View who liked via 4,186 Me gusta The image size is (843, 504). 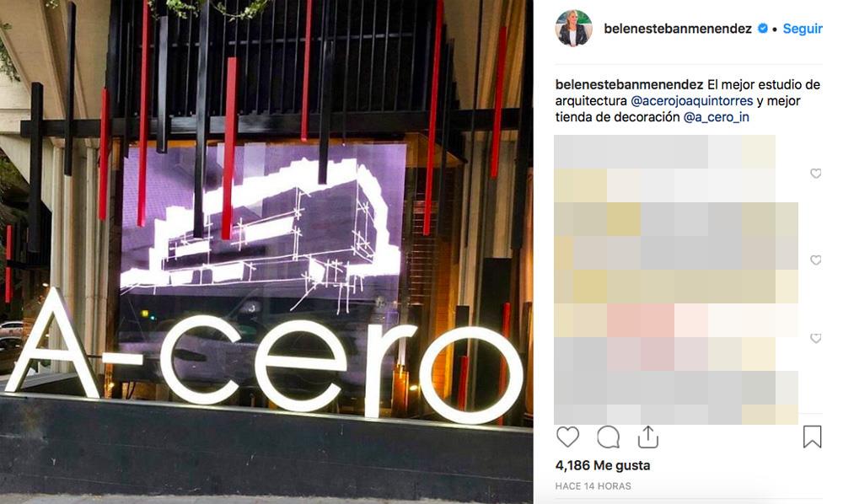point(603,465)
